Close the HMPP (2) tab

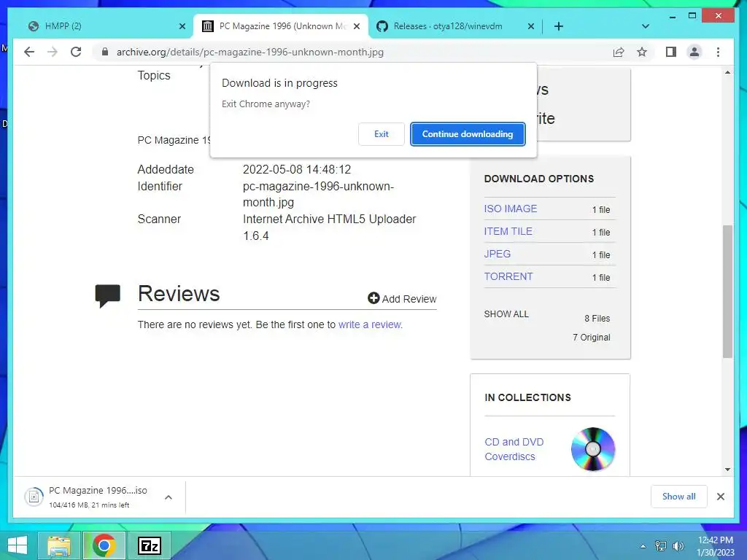(x=182, y=27)
